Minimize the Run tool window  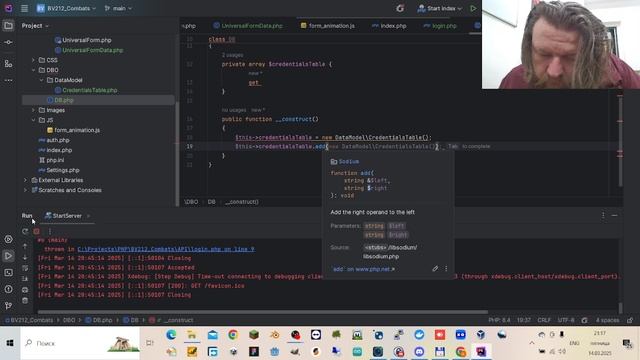[x=615, y=215]
